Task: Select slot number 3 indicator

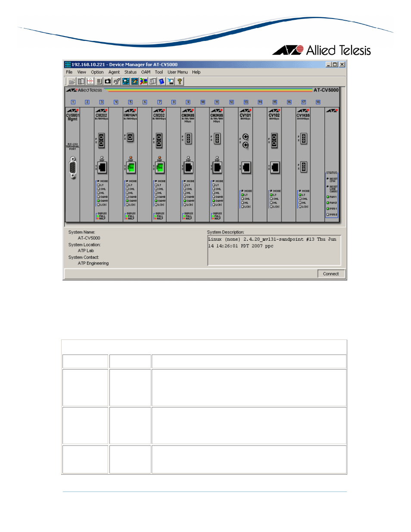Action: click(x=102, y=102)
